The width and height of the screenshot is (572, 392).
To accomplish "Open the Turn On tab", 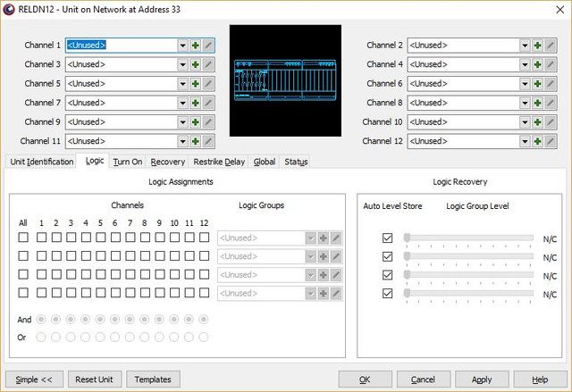I will (x=127, y=162).
